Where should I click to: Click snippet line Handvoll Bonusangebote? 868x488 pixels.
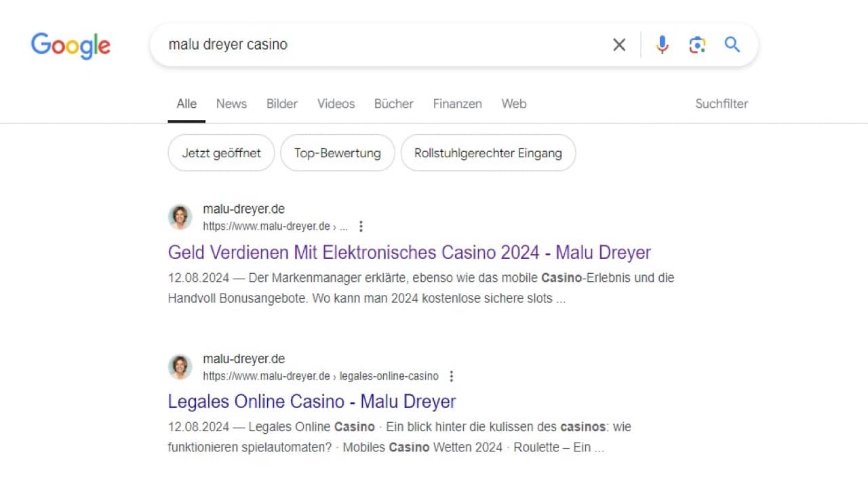pos(366,298)
